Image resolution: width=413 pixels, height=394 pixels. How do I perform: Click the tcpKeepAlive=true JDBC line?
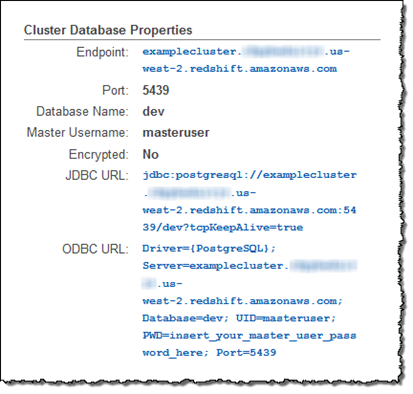(223, 228)
